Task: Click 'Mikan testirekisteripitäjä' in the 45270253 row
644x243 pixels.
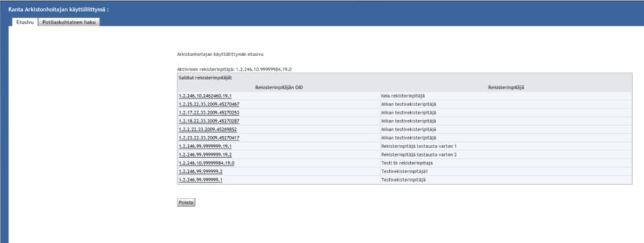Action: coord(408,112)
